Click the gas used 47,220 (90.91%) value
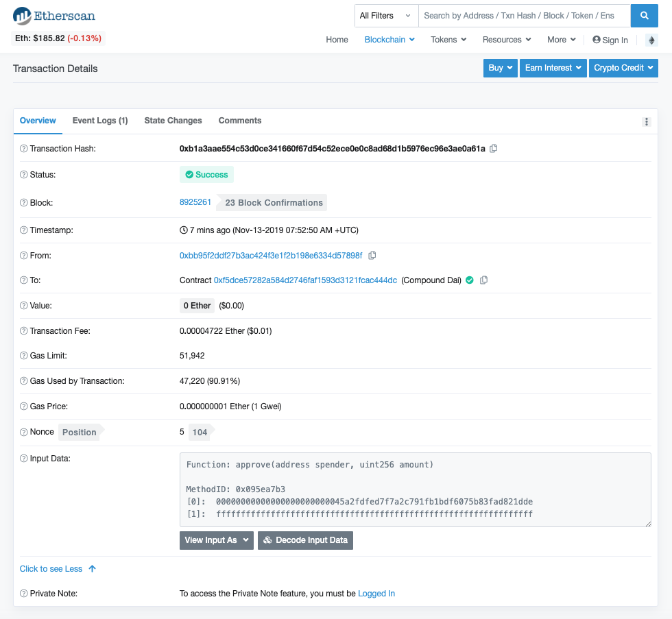The image size is (672, 619). [210, 381]
